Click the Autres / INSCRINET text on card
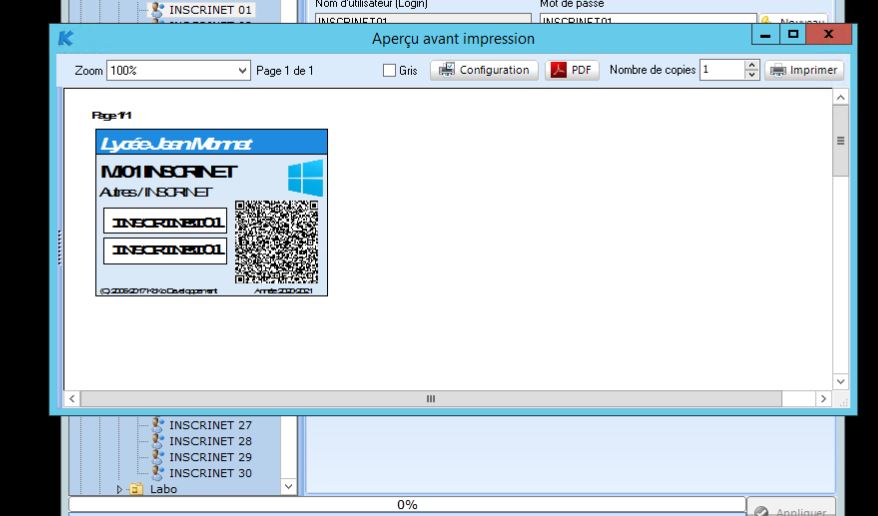This screenshot has height=516, width=878. click(156, 192)
